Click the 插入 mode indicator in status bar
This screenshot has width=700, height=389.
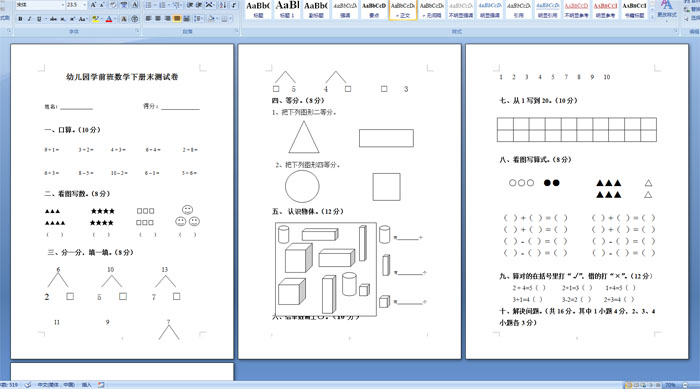point(87,385)
